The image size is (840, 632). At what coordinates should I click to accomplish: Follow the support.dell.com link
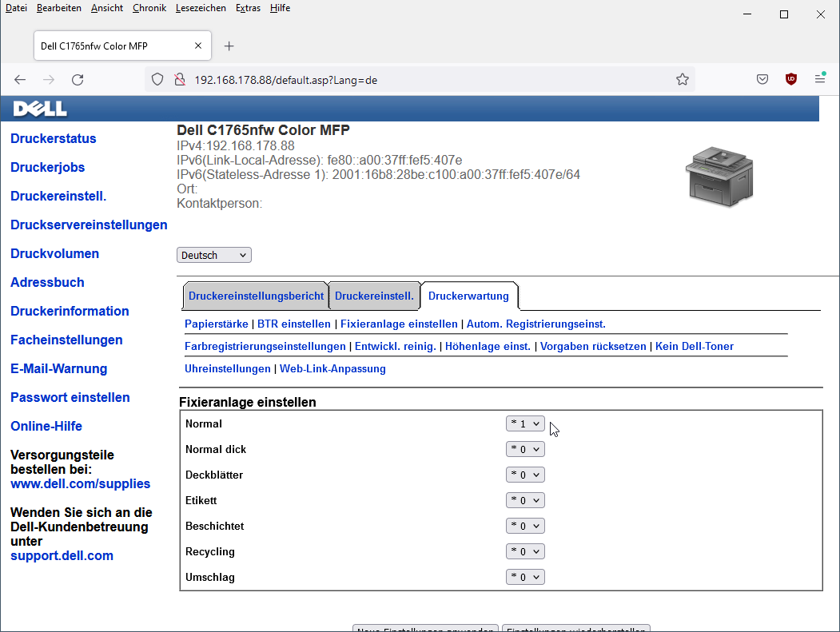(x=62, y=555)
